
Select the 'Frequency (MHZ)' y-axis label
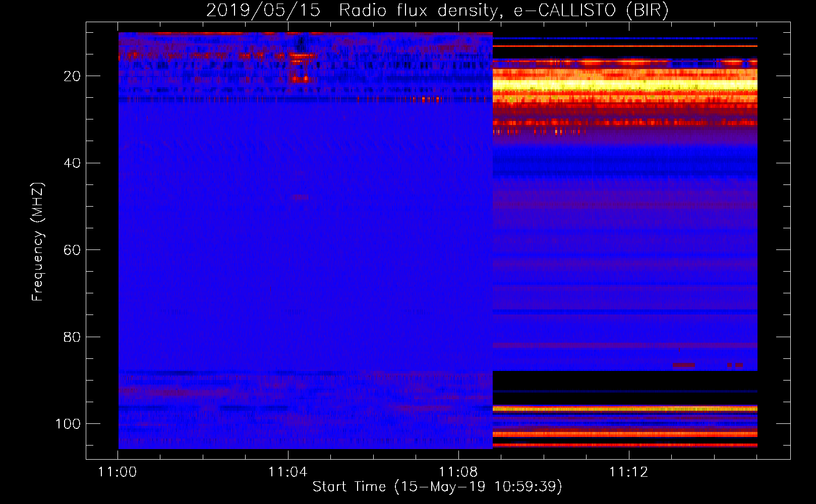coord(38,242)
